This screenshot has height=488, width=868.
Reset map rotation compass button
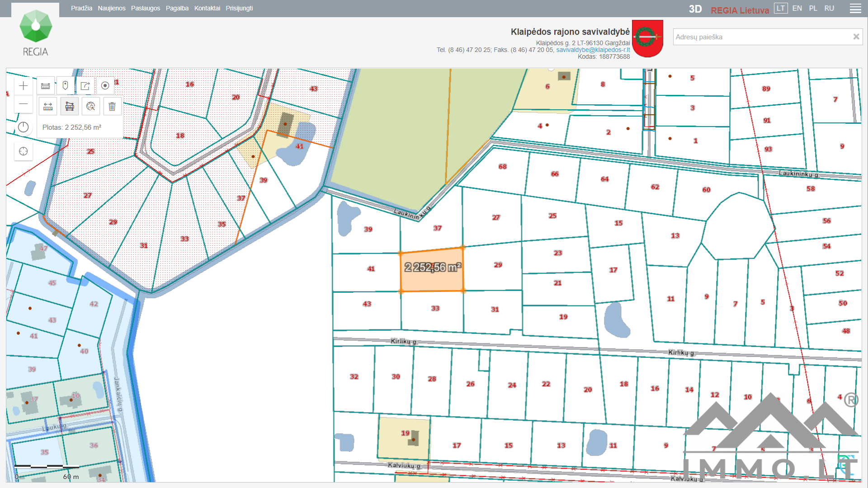(24, 127)
